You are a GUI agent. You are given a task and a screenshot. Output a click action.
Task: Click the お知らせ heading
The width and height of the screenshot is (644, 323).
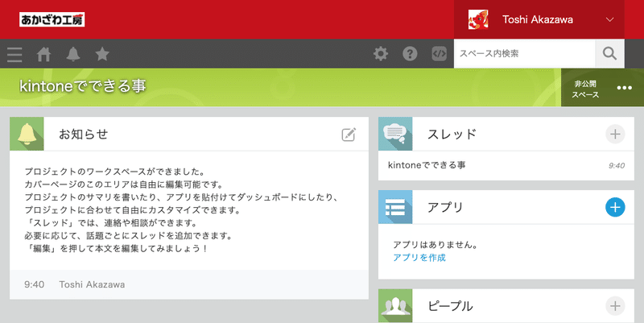tap(84, 134)
